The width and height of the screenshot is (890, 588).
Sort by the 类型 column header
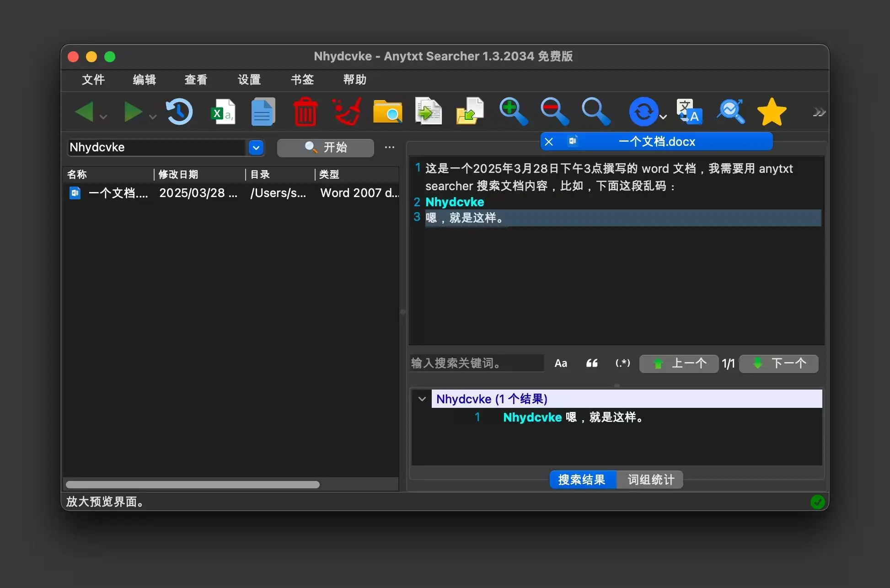click(x=357, y=175)
